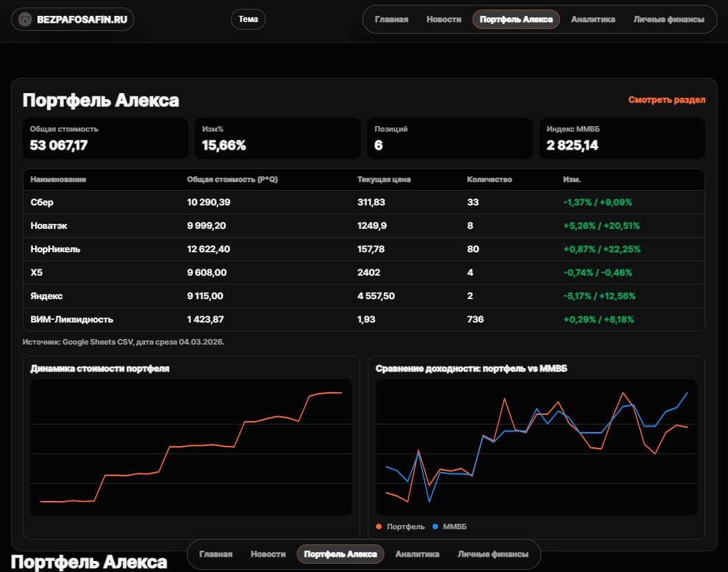Click Яндекс total value 9 115,00

click(x=205, y=296)
